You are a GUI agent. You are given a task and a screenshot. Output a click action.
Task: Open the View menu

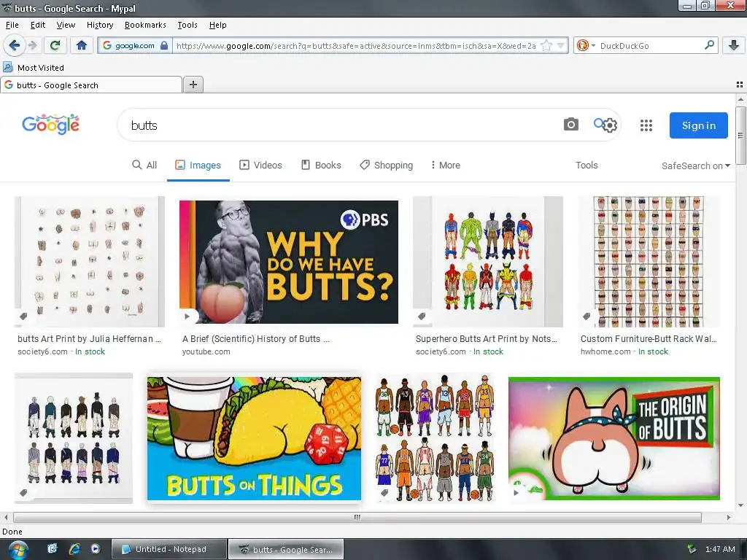pos(66,25)
